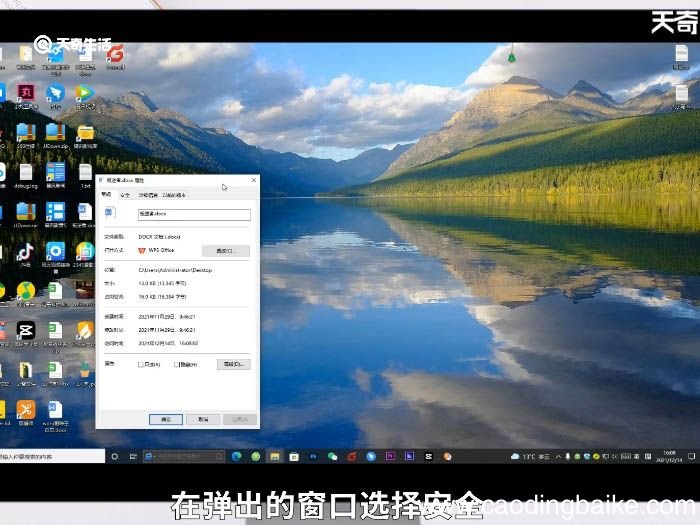
Task: Open the yellow folder icon on the desktop
Action: (x=85, y=134)
